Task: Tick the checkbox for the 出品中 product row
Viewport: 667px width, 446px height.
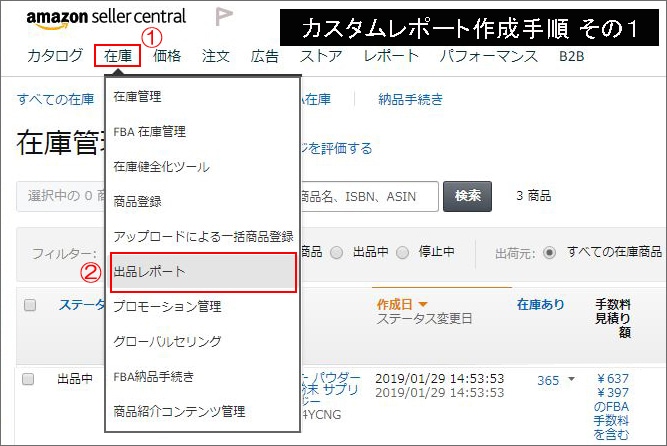Action: (x=28, y=379)
